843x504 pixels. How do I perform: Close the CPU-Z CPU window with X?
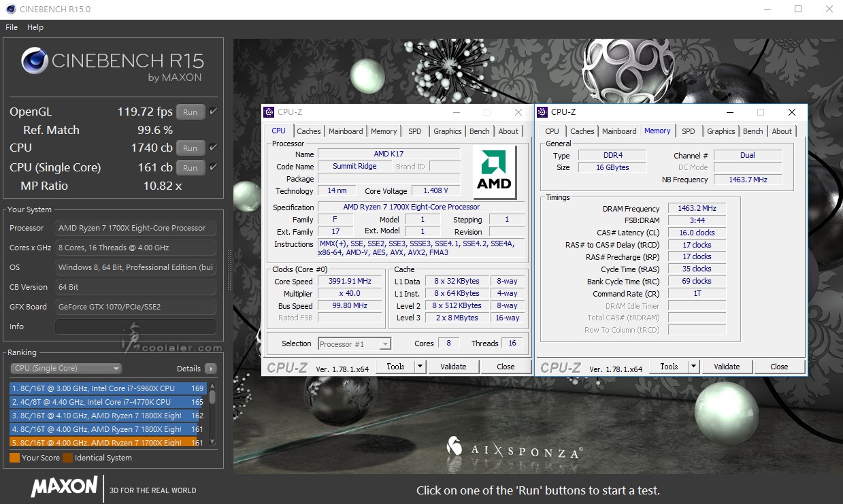pos(518,112)
